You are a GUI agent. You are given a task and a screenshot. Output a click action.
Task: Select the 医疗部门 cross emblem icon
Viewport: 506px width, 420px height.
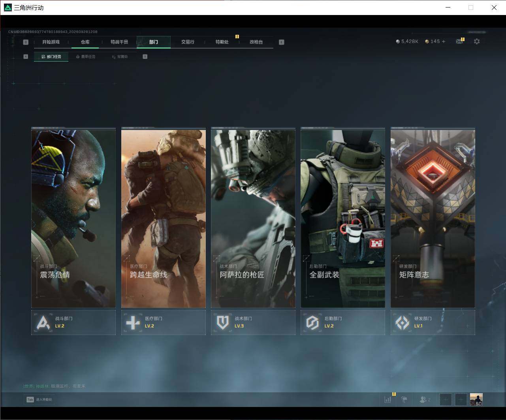point(132,323)
